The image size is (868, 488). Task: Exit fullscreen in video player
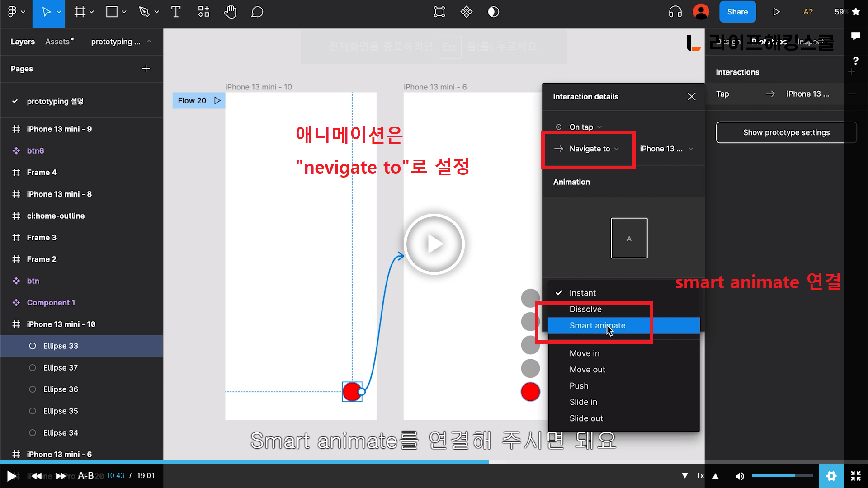click(x=855, y=476)
